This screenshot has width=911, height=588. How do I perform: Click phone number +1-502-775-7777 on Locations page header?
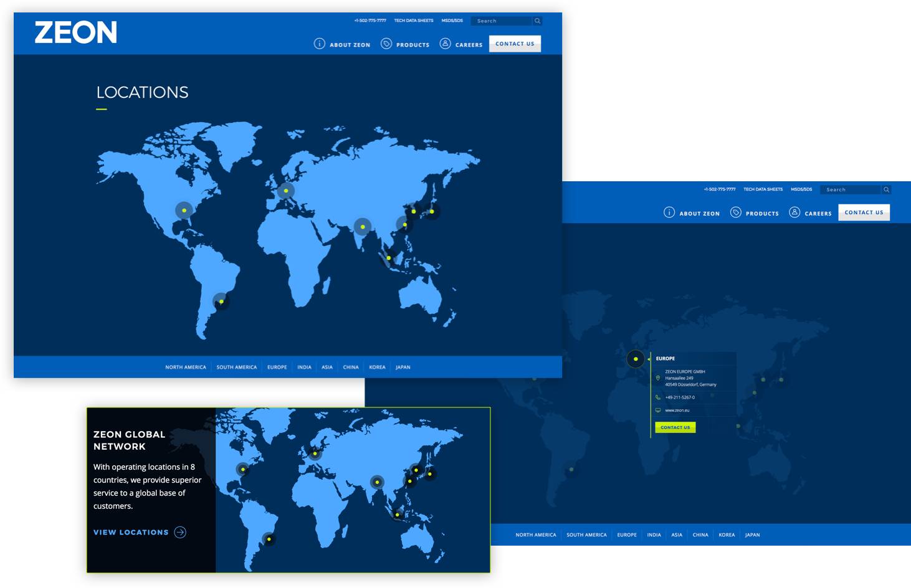(x=370, y=21)
